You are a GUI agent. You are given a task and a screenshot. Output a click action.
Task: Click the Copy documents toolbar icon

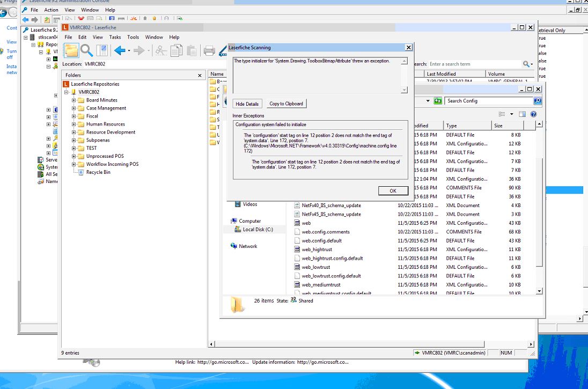(x=176, y=51)
